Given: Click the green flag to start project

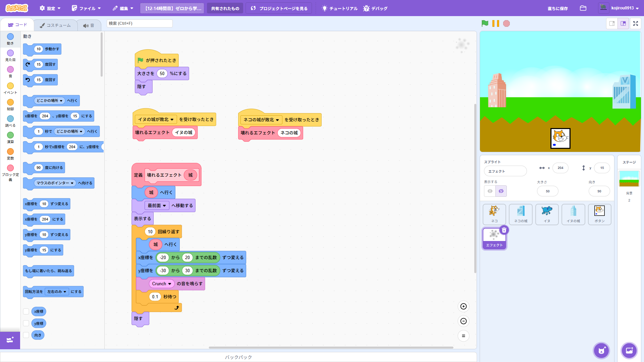Looking at the screenshot, I should click(x=485, y=23).
